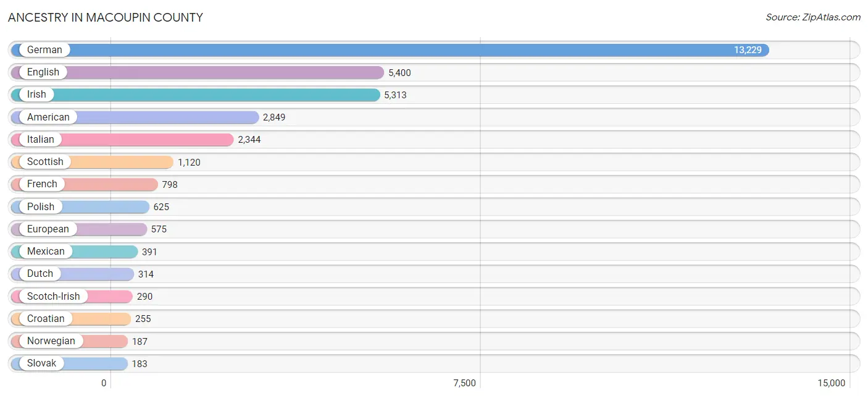Select the 798 French value
This screenshot has height=398, width=868.
(170, 185)
